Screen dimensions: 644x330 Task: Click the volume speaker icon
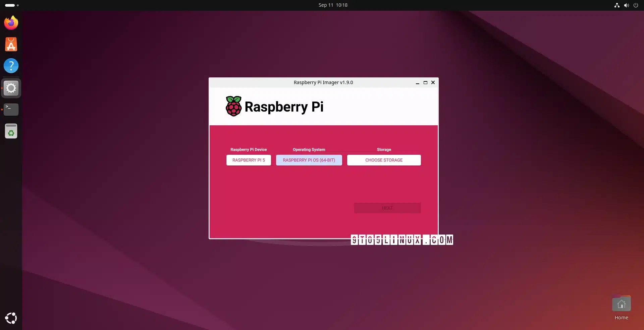tap(626, 5)
